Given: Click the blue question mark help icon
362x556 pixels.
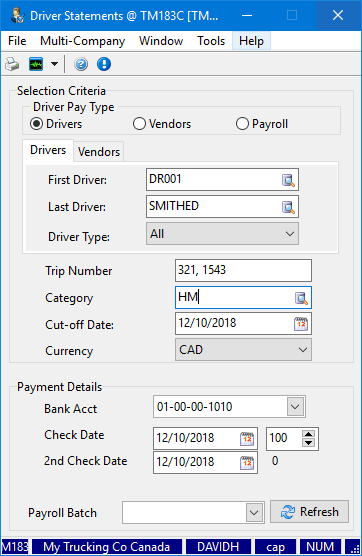Looking at the screenshot, I should [x=81, y=65].
